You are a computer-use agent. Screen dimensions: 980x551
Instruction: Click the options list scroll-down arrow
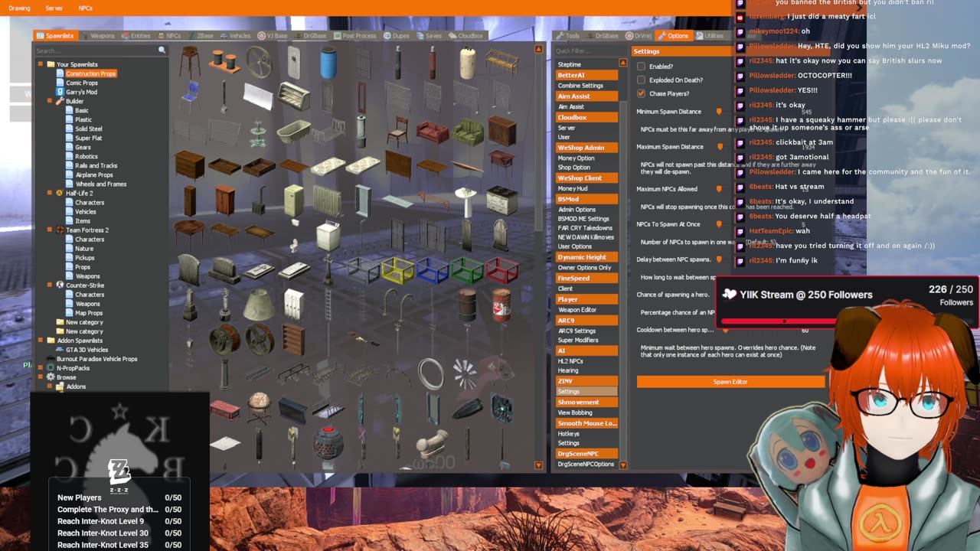(x=622, y=465)
